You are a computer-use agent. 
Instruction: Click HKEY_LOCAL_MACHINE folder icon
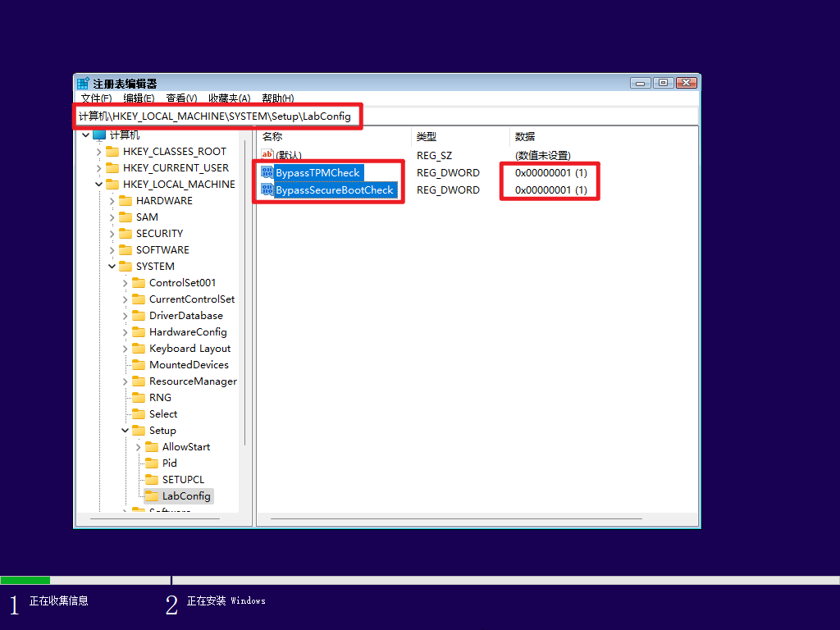(x=112, y=185)
